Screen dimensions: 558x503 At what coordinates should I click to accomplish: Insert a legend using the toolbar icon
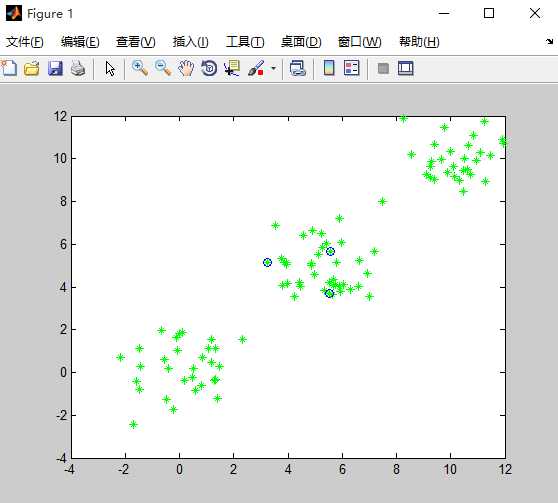coord(352,68)
